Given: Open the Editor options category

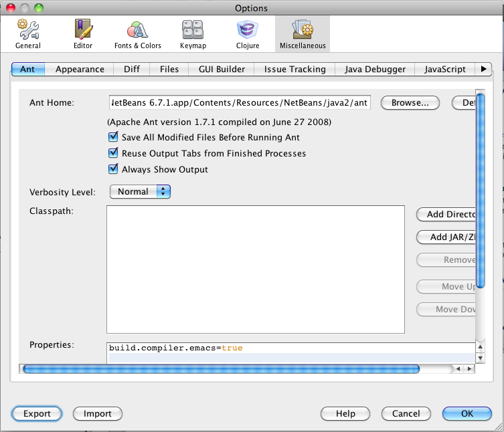Looking at the screenshot, I should pos(83,34).
